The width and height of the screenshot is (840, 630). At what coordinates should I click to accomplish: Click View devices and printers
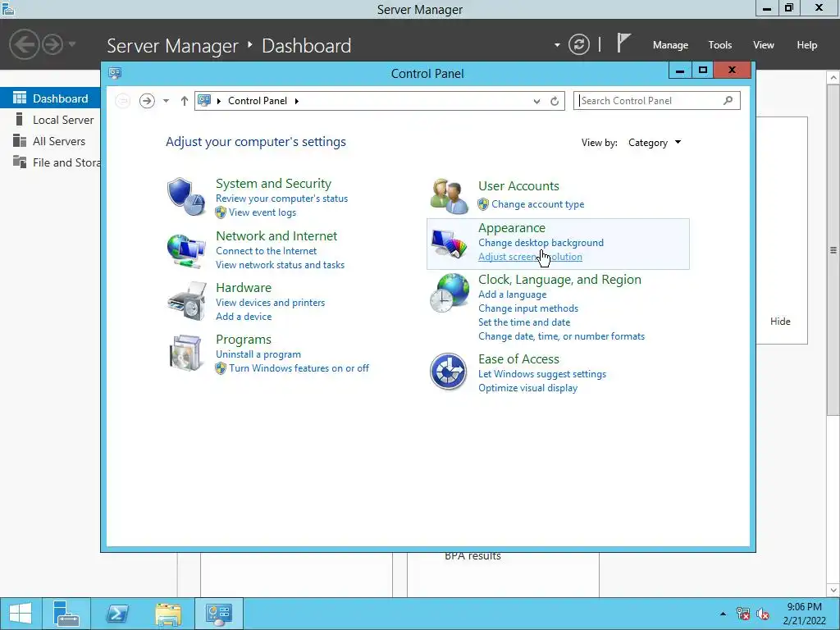coord(271,302)
